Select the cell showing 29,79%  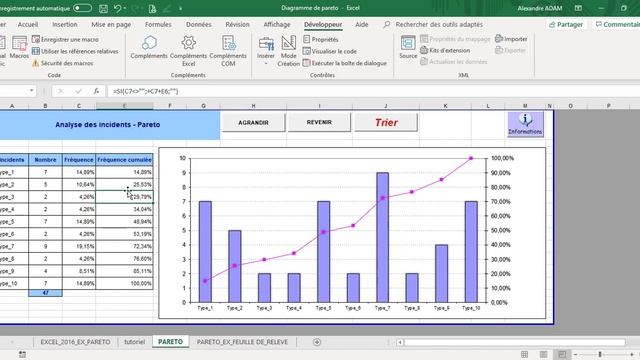tap(124, 197)
